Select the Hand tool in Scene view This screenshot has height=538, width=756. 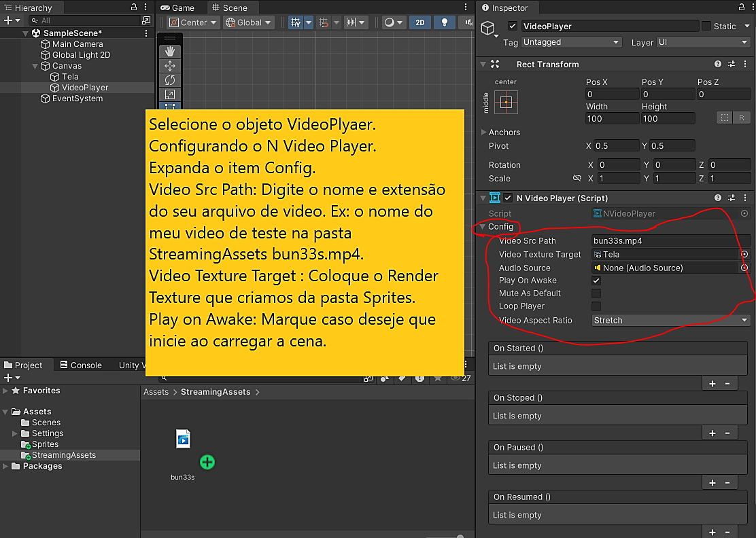click(x=170, y=52)
